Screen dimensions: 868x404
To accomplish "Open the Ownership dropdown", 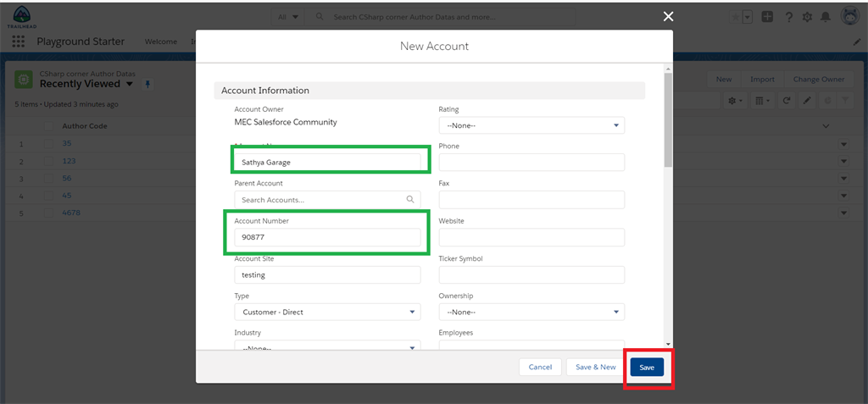I will point(531,313).
